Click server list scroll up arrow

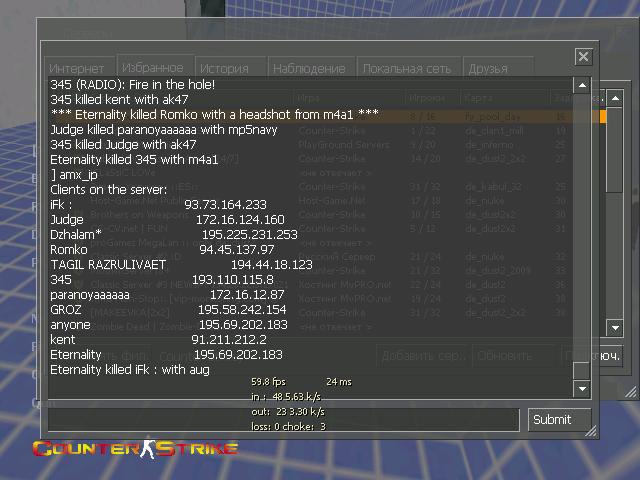615,98
